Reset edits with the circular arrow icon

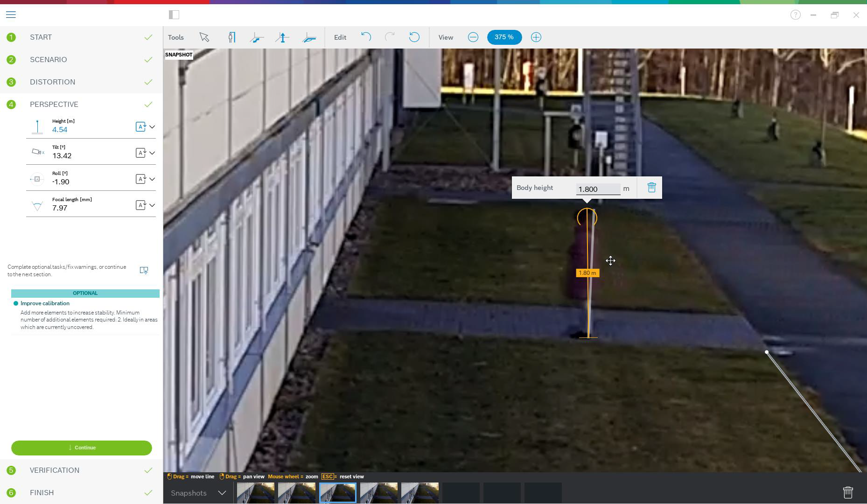[414, 37]
